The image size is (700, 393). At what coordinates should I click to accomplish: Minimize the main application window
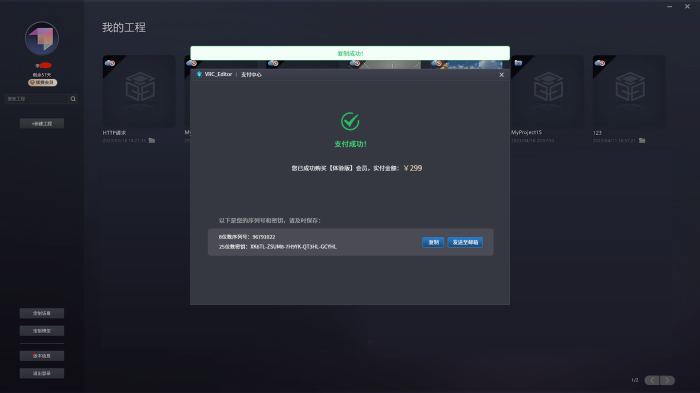click(669, 6)
